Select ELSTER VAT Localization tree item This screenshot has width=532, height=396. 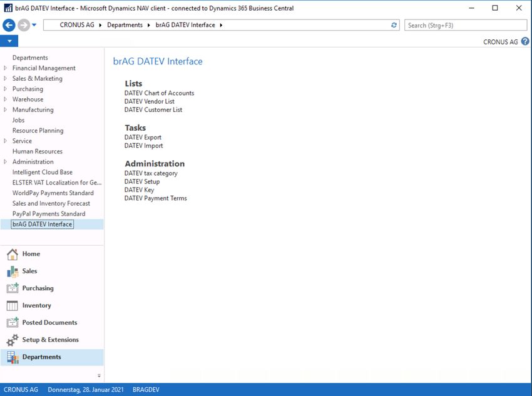point(57,183)
